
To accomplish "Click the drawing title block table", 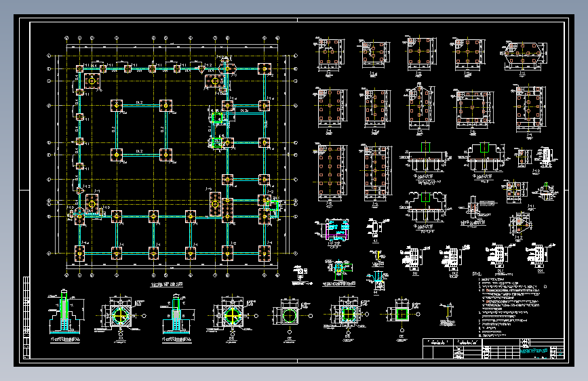I will coord(494,348).
